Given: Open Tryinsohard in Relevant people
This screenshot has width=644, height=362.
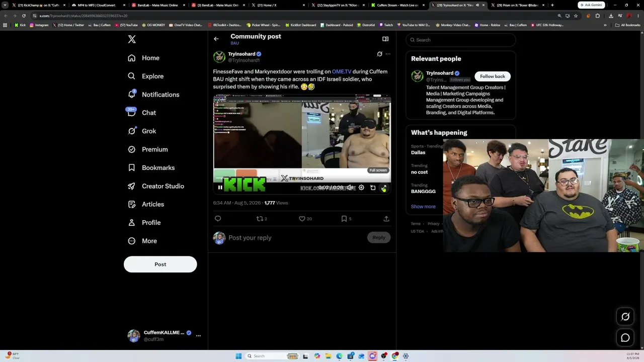Looking at the screenshot, I should coord(440,73).
